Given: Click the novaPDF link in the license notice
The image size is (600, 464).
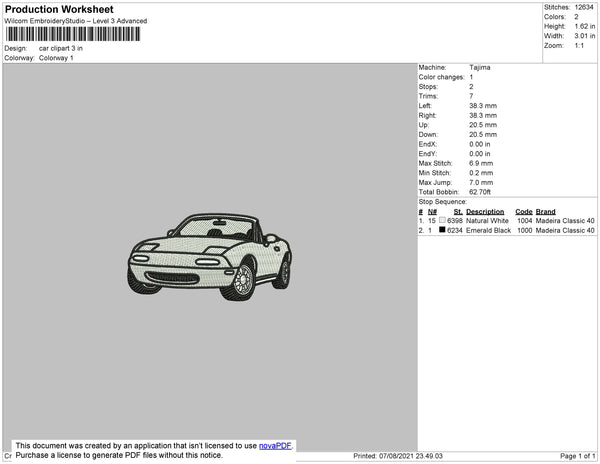Looking at the screenshot, I should pos(277,446).
